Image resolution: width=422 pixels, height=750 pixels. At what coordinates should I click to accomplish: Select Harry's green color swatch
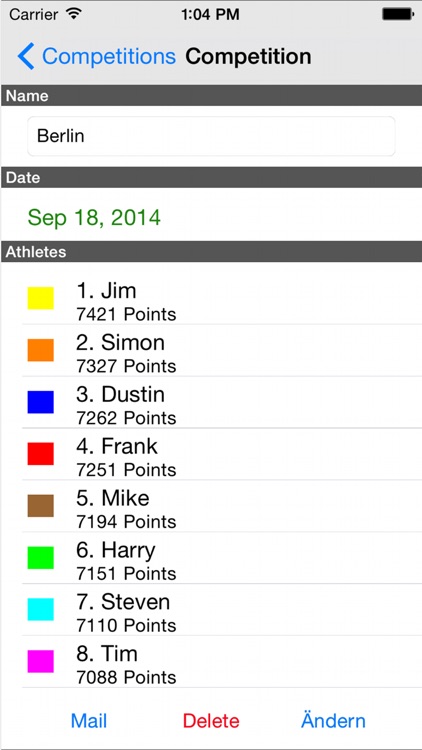coord(41,558)
